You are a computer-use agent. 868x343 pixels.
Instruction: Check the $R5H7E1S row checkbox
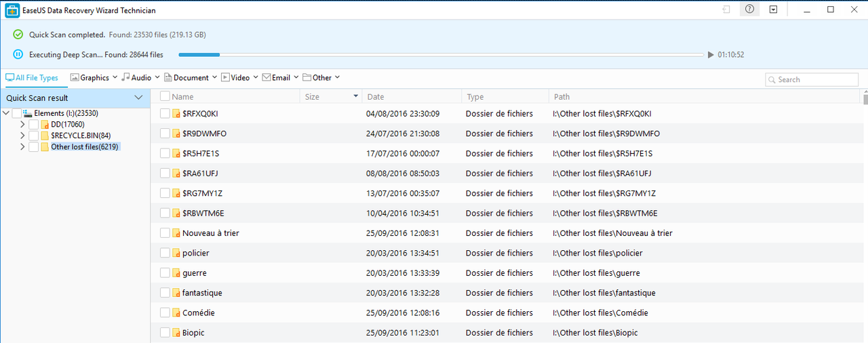(x=165, y=153)
